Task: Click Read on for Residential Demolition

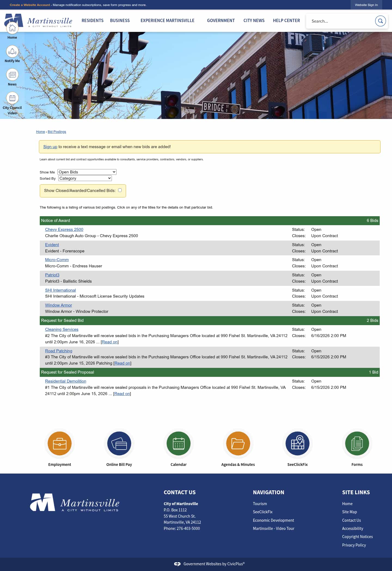Action: (122, 394)
